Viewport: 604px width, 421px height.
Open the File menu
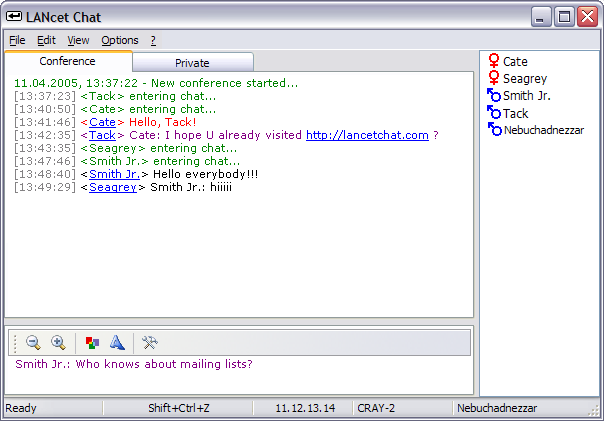click(x=17, y=40)
